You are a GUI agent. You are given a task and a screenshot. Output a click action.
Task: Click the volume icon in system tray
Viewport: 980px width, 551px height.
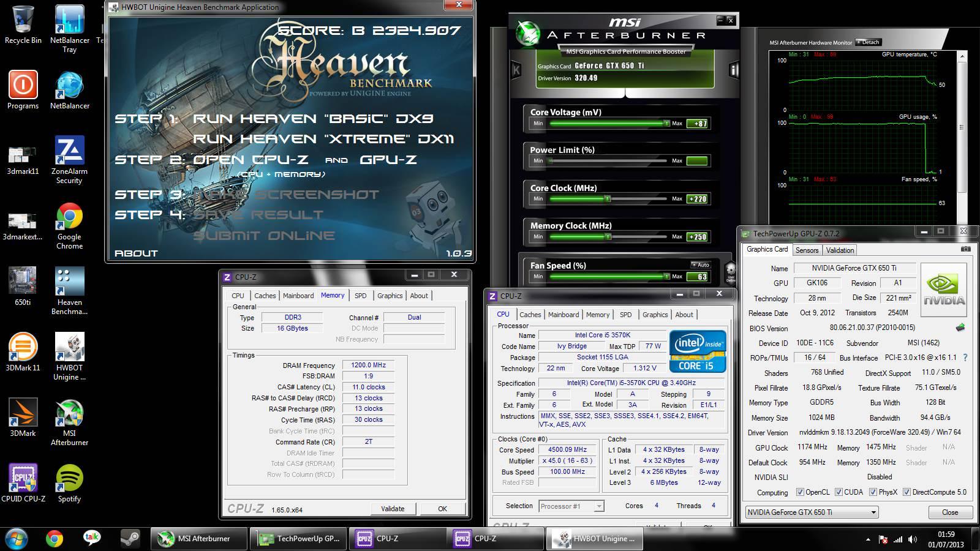(x=913, y=539)
